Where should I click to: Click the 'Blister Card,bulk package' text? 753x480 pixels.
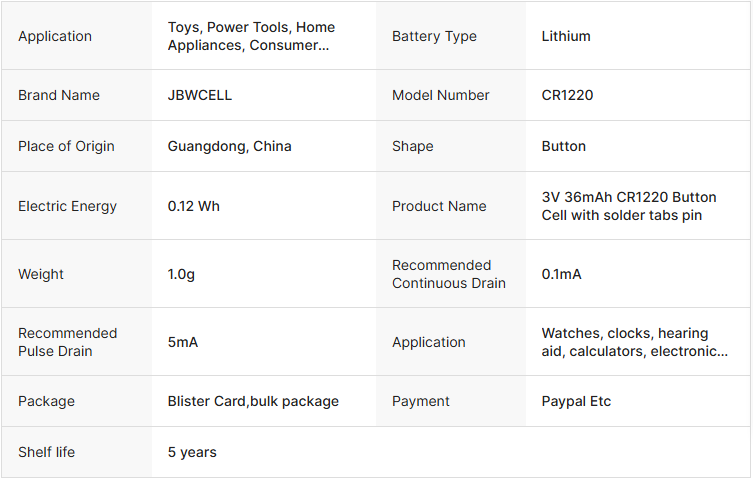click(253, 401)
